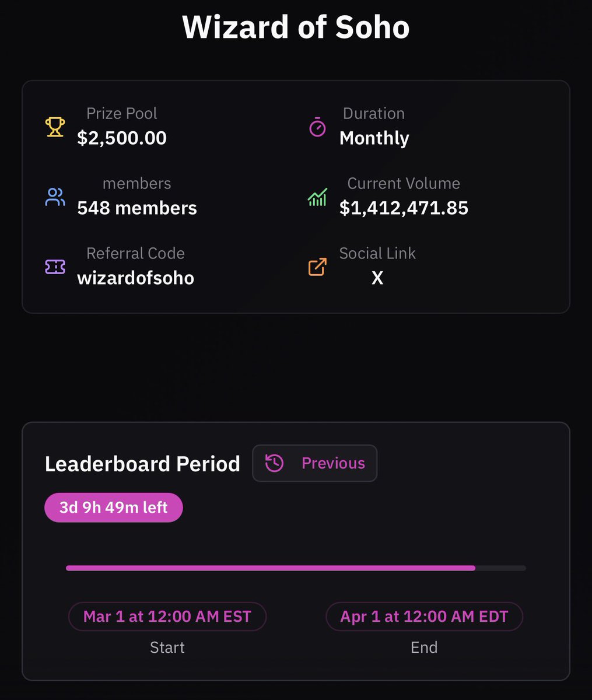The image size is (592, 700).
Task: Click the Leaderboard Period heading
Action: (x=142, y=464)
